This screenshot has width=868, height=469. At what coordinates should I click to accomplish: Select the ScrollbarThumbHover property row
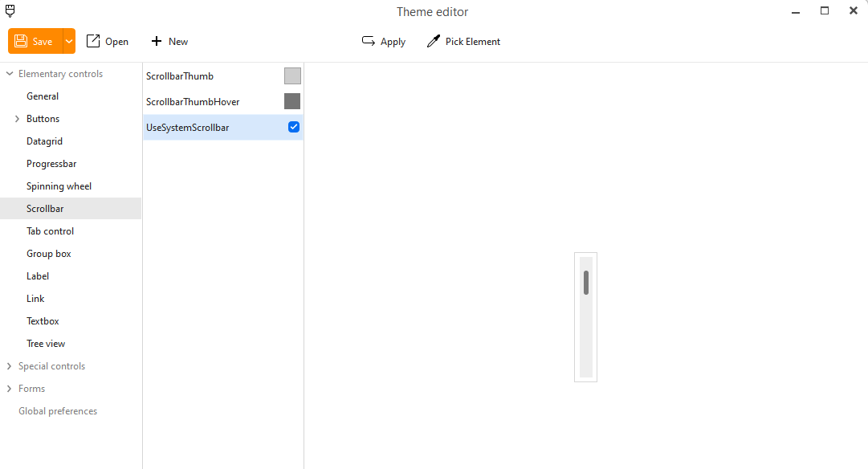click(x=223, y=101)
